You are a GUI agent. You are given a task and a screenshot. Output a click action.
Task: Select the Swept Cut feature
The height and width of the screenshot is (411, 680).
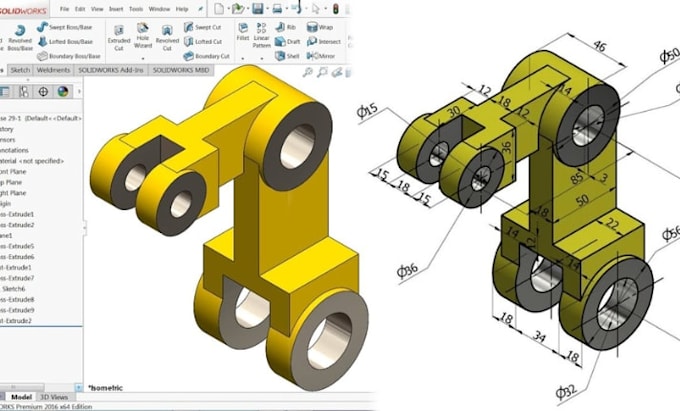coord(202,27)
